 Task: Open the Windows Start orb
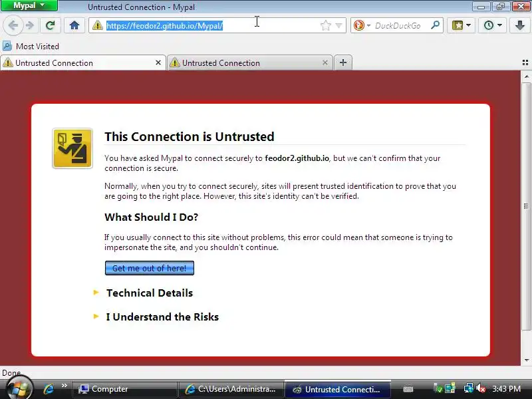[x=19, y=388]
